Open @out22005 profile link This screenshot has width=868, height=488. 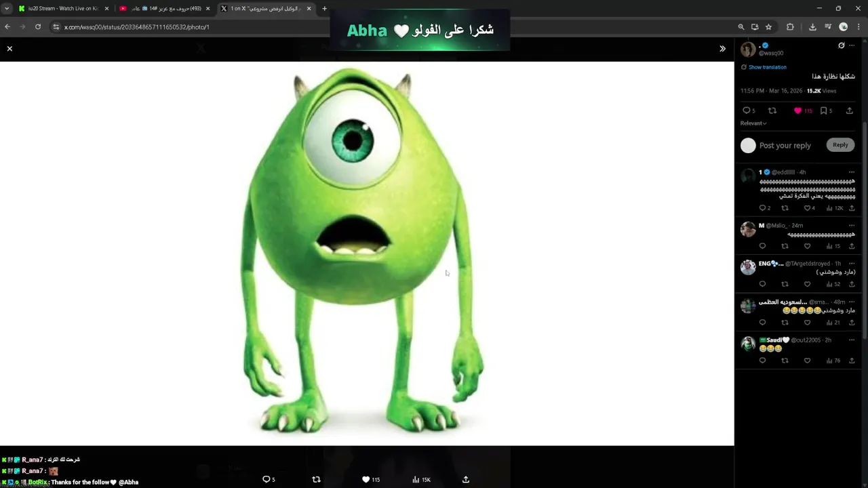click(806, 340)
